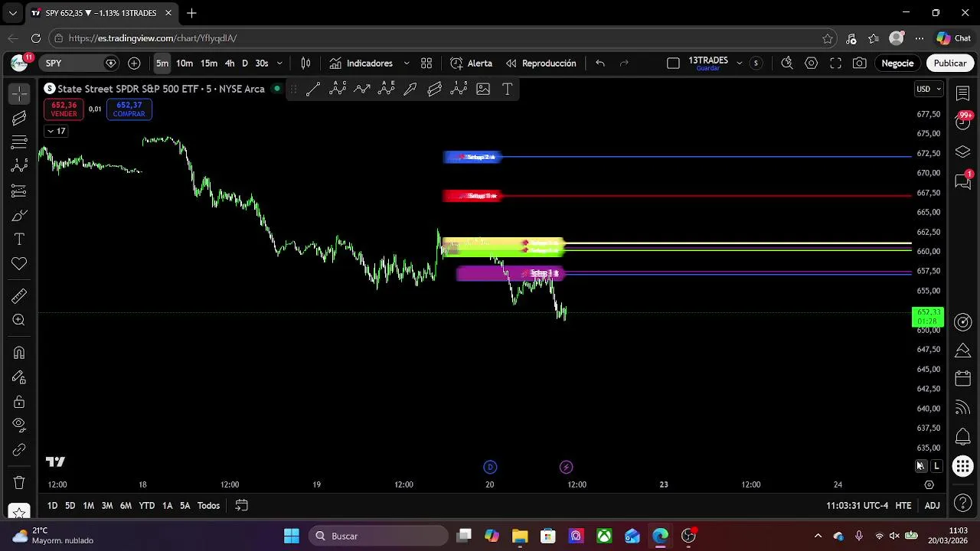Viewport: 980px width, 551px height.
Task: Click the Publicar button
Action: (950, 64)
